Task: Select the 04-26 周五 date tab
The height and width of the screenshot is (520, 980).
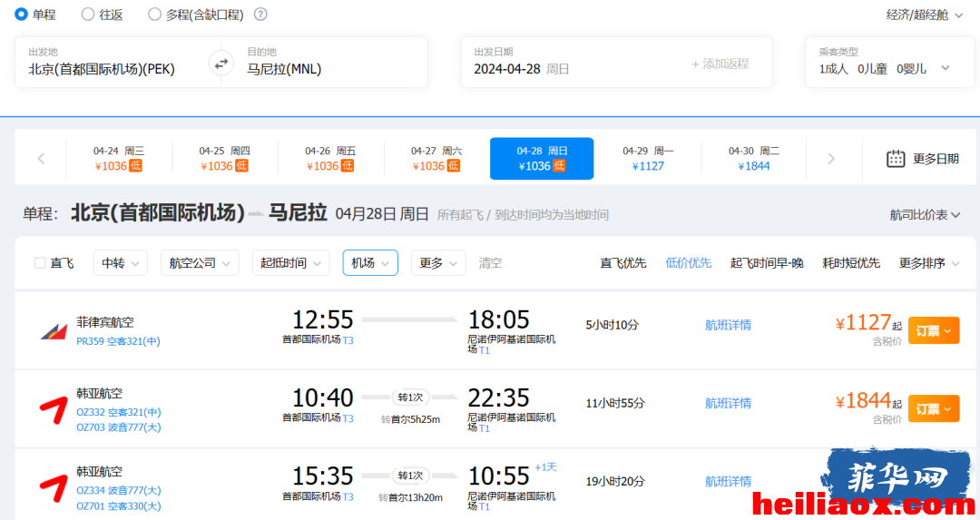Action: [x=330, y=159]
